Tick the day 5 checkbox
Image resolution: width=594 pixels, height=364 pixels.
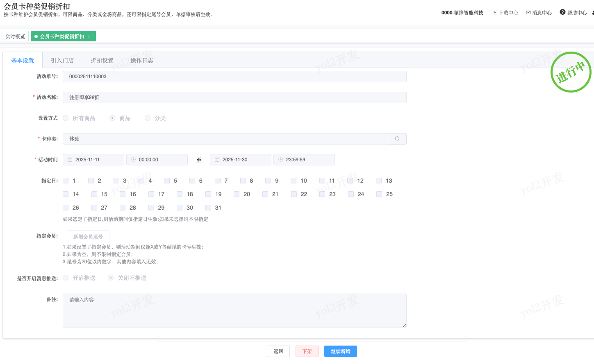pos(167,181)
